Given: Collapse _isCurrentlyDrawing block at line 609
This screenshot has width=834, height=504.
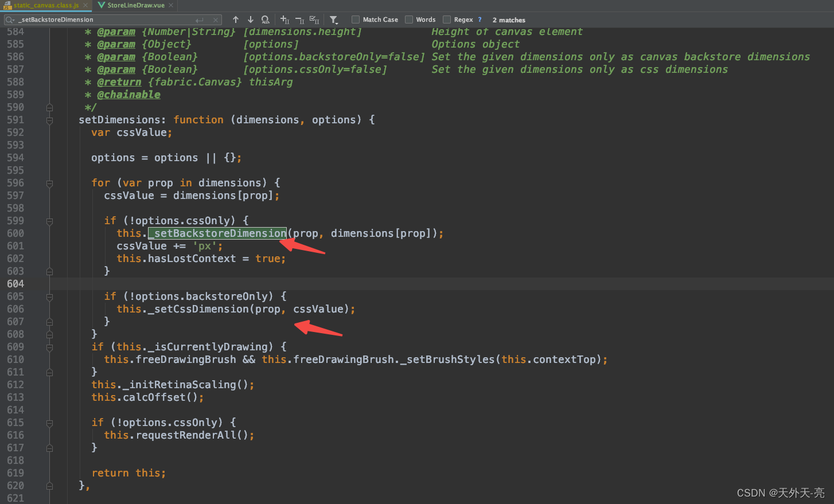Looking at the screenshot, I should click(49, 347).
